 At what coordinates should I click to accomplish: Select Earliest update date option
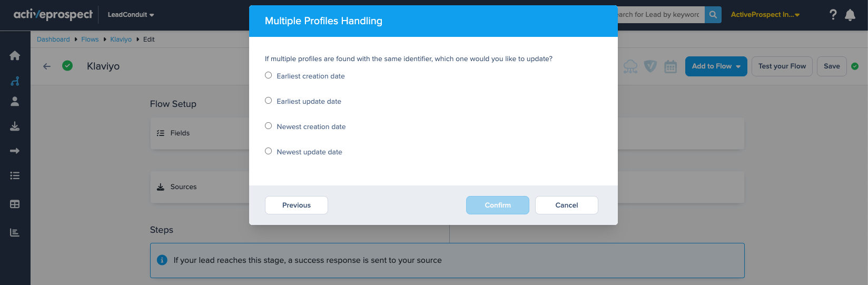click(x=269, y=101)
